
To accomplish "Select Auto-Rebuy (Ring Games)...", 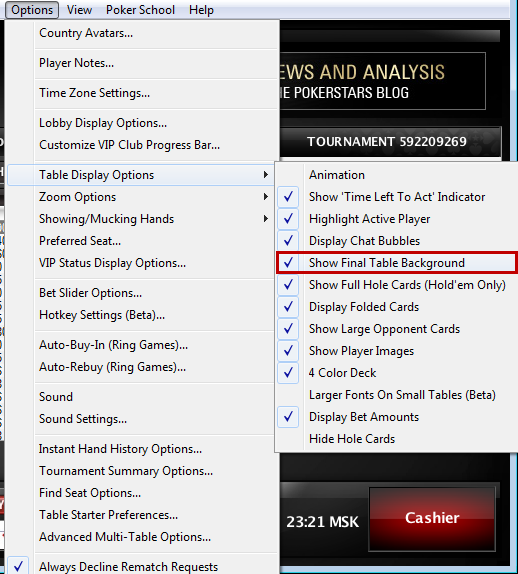I will [141, 367].
